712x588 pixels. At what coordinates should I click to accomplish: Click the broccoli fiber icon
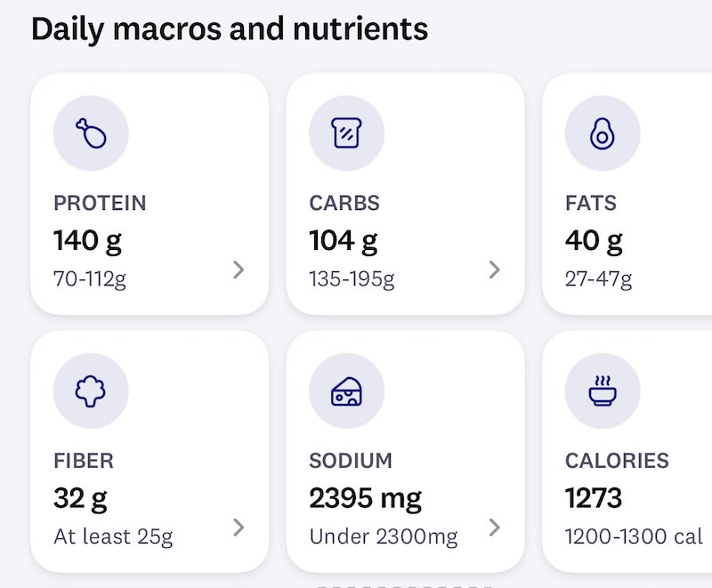coord(91,391)
